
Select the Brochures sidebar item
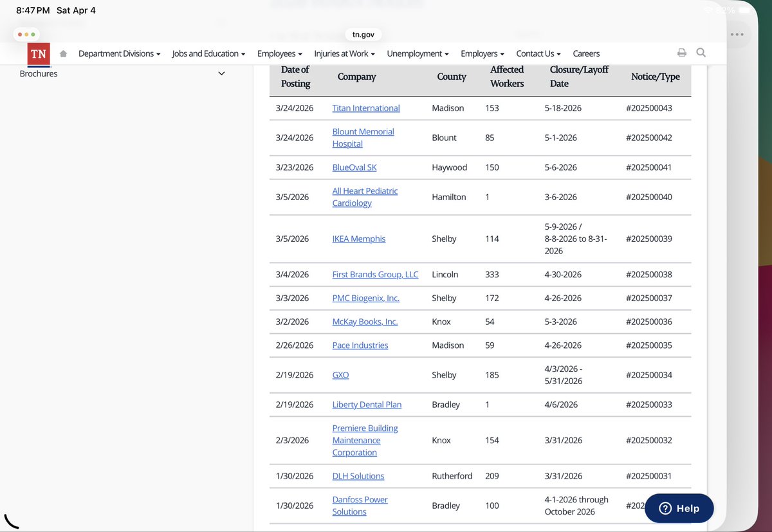pyautogui.click(x=39, y=73)
